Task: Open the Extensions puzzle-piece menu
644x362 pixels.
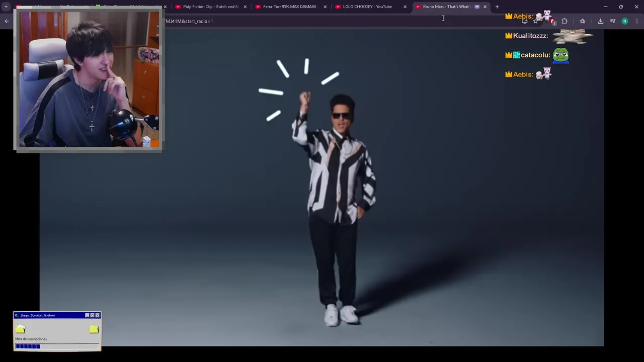Action: pyautogui.click(x=565, y=21)
